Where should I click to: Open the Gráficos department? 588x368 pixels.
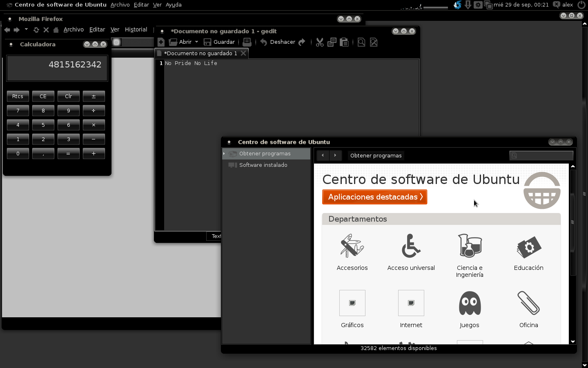pyautogui.click(x=352, y=309)
